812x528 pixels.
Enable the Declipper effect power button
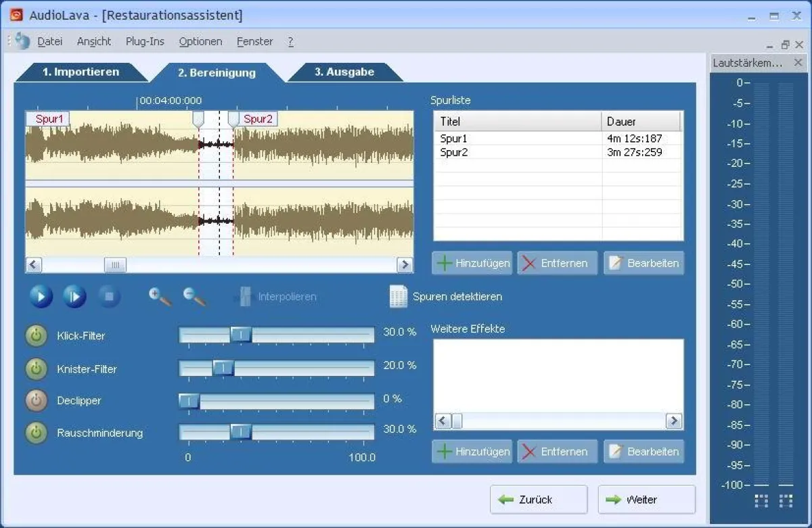tap(36, 400)
